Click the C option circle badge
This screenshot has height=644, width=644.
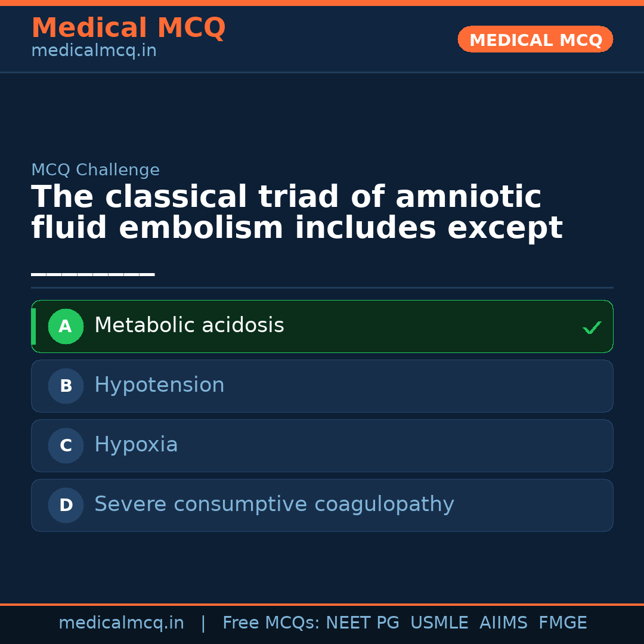[66, 445]
